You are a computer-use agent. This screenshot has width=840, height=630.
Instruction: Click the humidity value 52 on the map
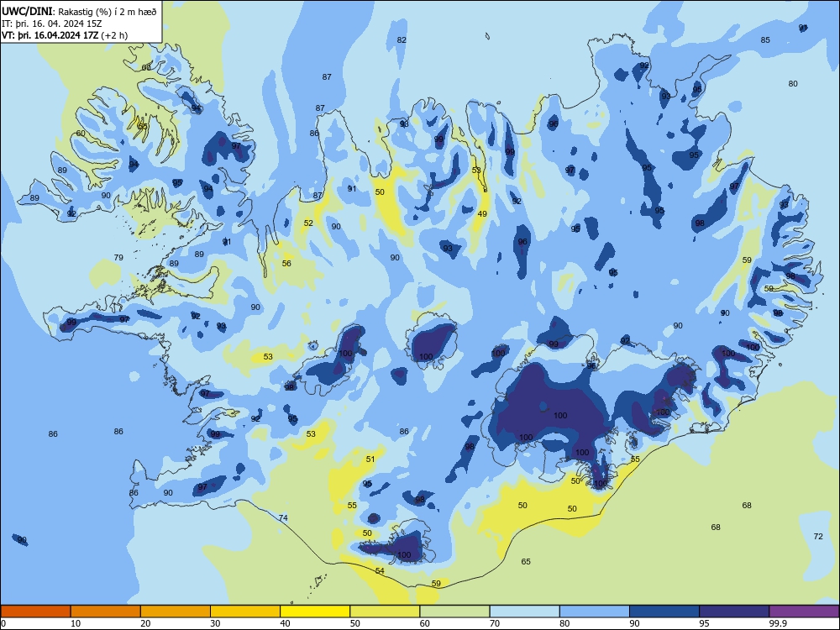308,223
